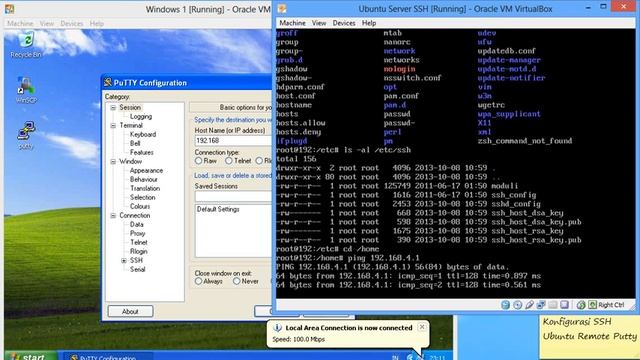The width and height of the screenshot is (640, 360).
Task: Click the Windows 1 VirtualBox window title icon
Action: coord(9,9)
